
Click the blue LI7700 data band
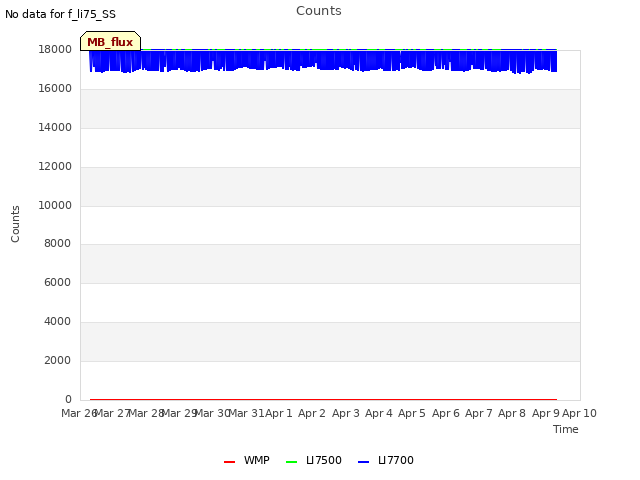(323, 60)
